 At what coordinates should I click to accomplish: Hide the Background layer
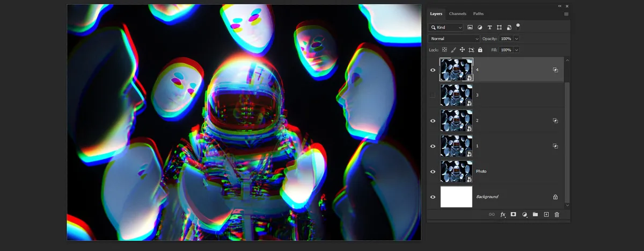point(433,197)
